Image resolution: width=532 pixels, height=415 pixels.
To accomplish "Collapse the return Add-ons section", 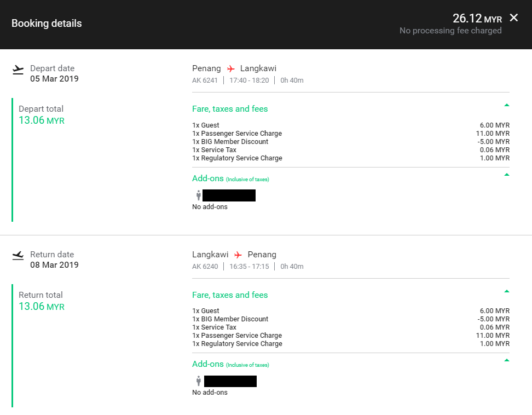I will click(x=506, y=360).
